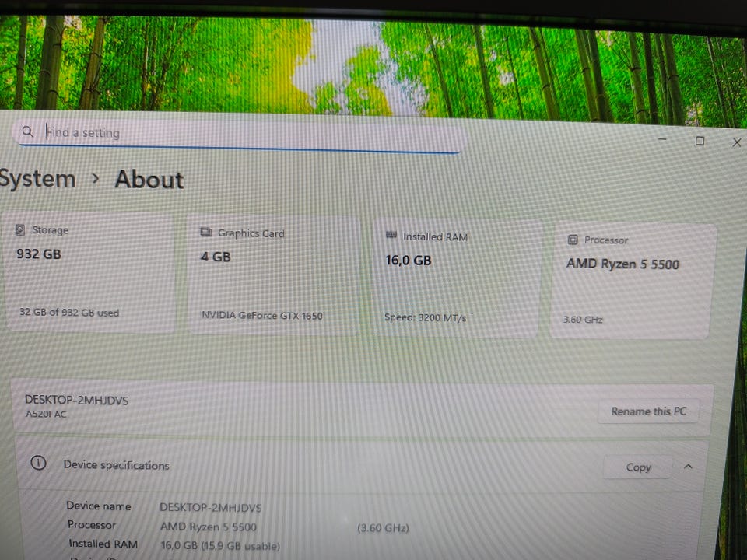Click the Processor row value AMD Ryzen 5 5500
Screen dimensions: 747x560
coord(209,527)
